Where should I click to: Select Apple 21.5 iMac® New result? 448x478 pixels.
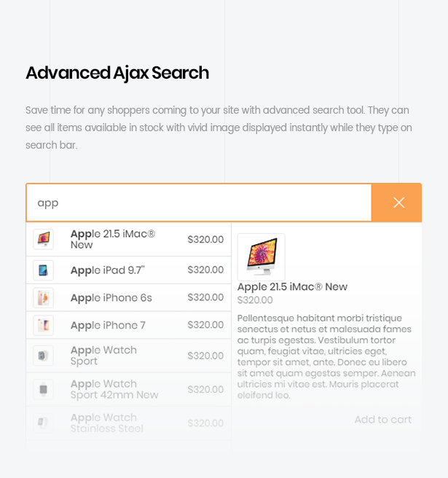(x=113, y=239)
